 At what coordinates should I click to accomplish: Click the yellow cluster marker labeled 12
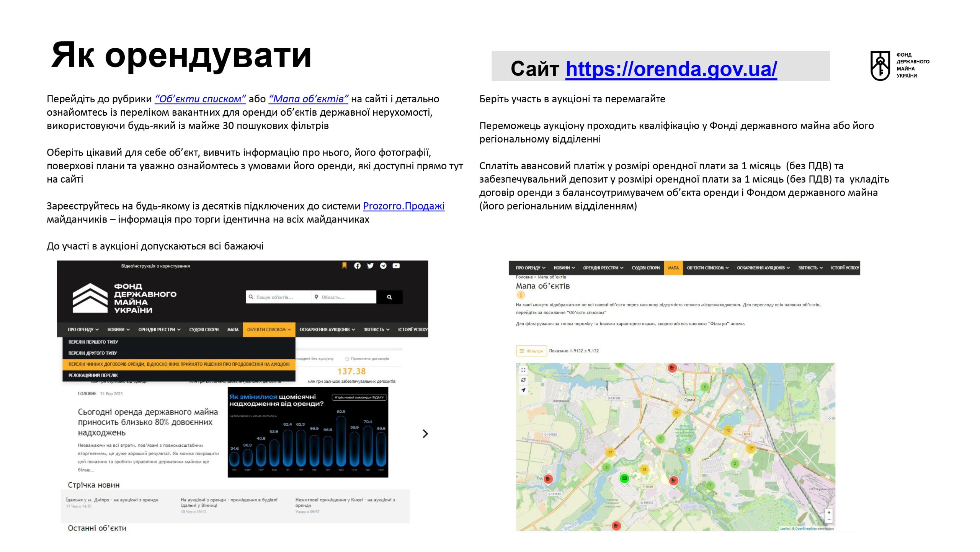[x=728, y=430]
